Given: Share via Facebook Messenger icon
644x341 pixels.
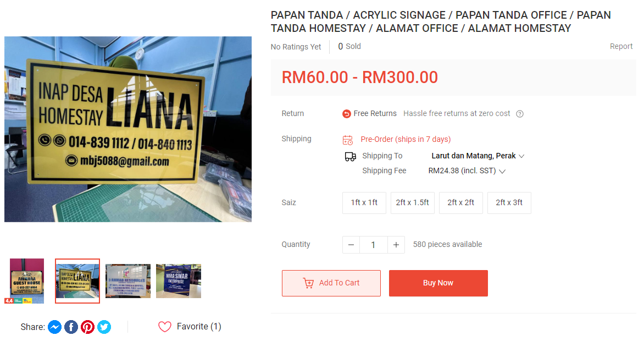Looking at the screenshot, I should tap(54, 327).
